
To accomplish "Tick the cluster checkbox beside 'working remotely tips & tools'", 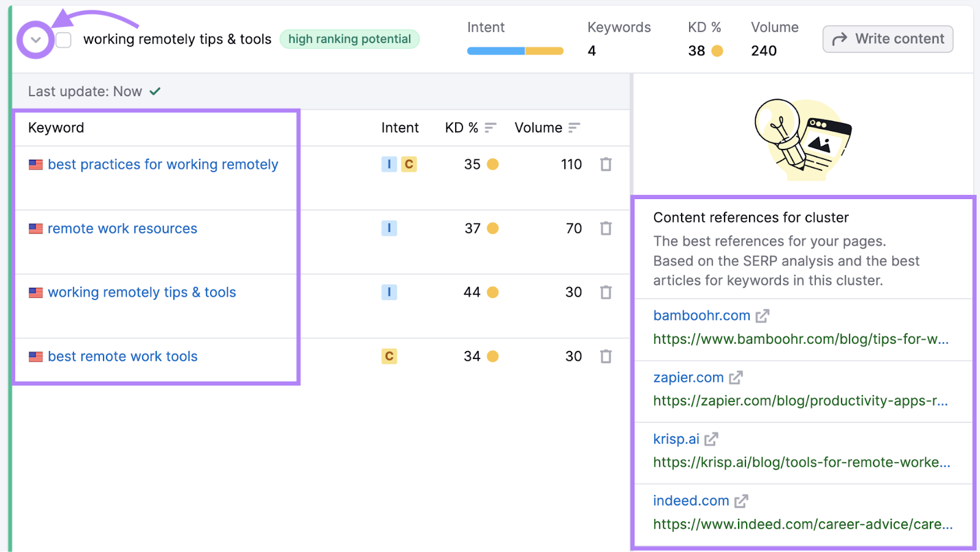I will click(64, 40).
